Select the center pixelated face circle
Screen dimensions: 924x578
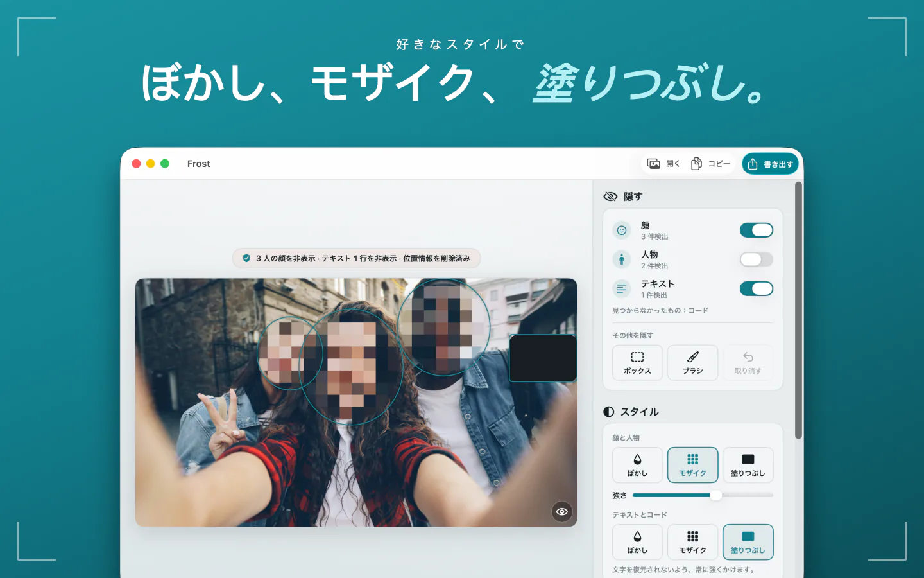(x=351, y=367)
